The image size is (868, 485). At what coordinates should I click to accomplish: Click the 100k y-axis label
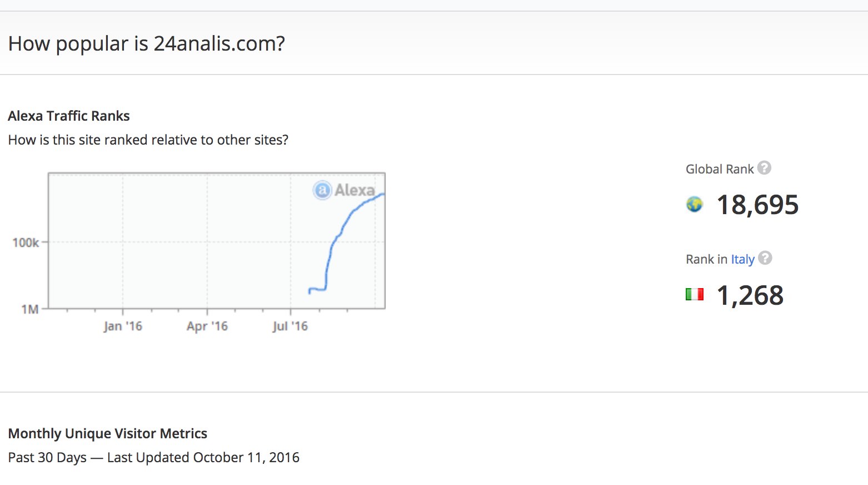[x=26, y=242]
